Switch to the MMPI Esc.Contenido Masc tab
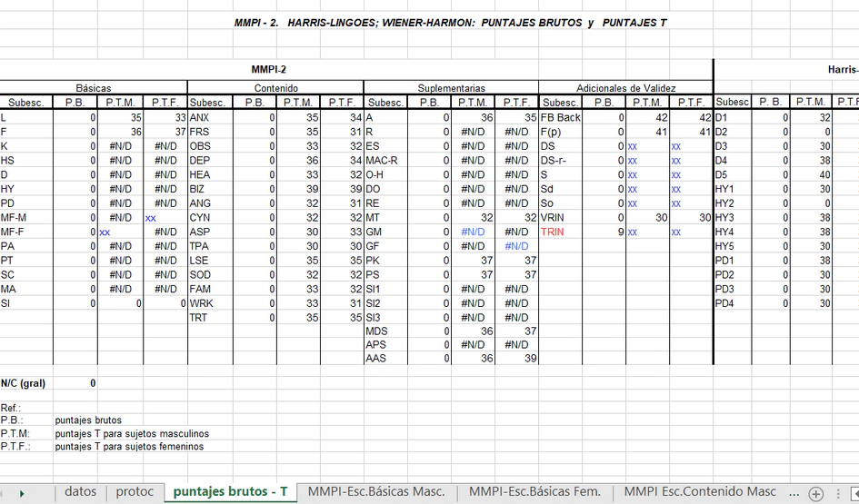Image resolution: width=859 pixels, height=504 pixels. [700, 492]
